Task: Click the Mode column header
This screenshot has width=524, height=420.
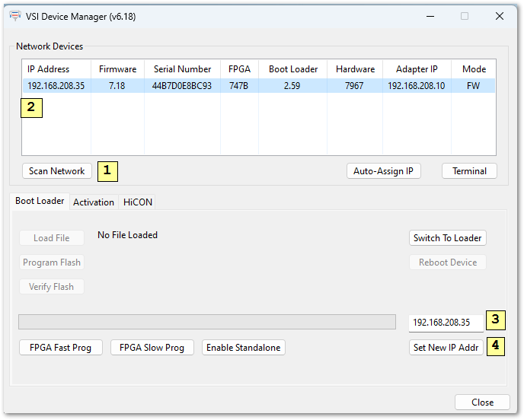Action: [x=474, y=69]
